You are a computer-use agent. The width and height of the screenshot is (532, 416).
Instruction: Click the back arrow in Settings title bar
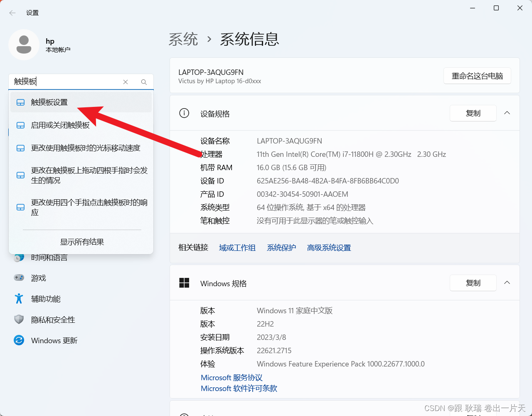12,13
